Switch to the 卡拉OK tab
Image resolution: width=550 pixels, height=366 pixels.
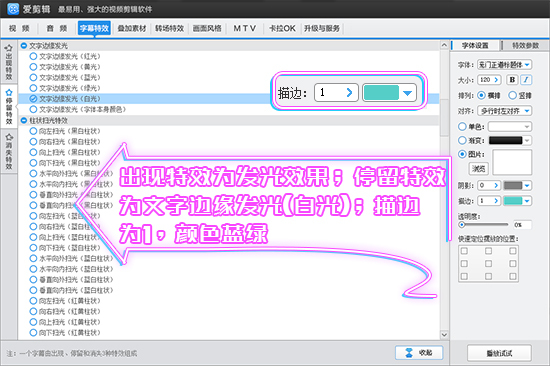tap(282, 28)
